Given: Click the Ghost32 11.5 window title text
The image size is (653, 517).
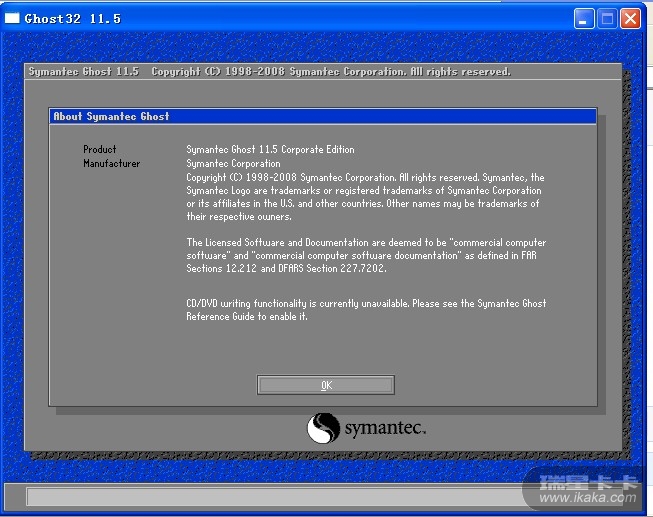Looking at the screenshot, I should pyautogui.click(x=72, y=19).
